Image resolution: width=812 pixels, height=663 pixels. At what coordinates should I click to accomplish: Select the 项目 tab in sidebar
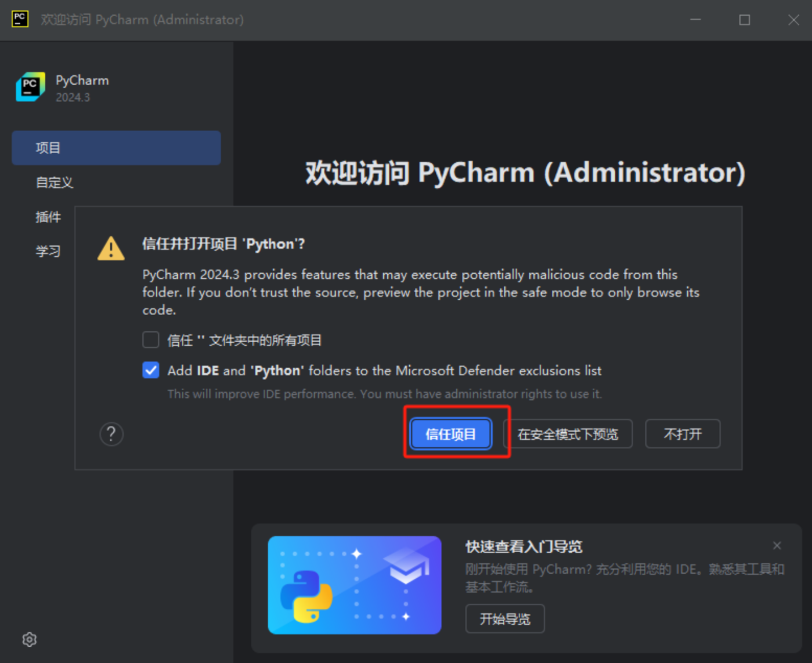pyautogui.click(x=116, y=148)
